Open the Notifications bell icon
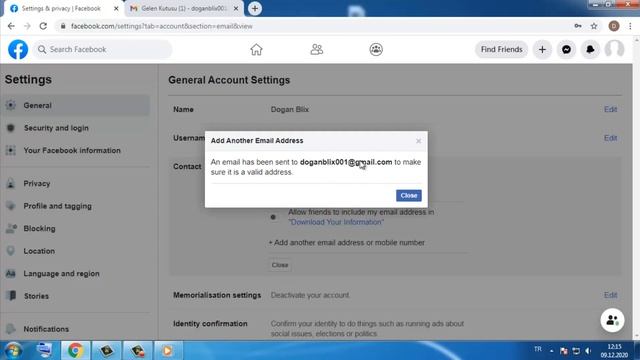The image size is (640, 360). 590,49
